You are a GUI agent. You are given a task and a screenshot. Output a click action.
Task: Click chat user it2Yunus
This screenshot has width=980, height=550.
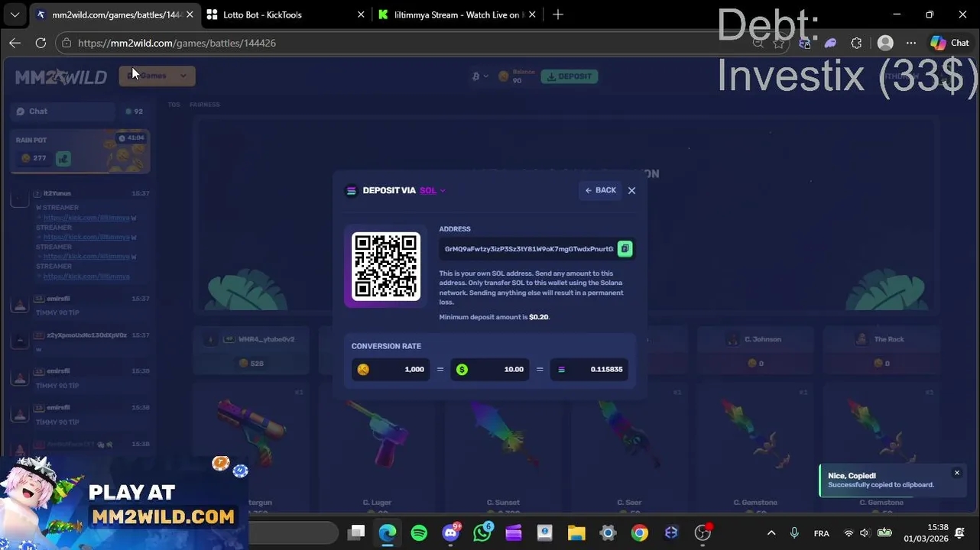click(x=57, y=193)
